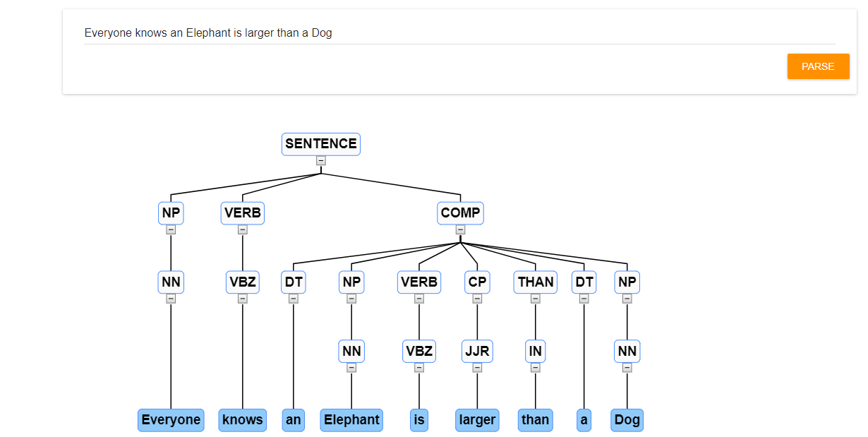This screenshot has height=437, width=868.
Task: Collapse the VBZ node above is
Action: coord(418,367)
